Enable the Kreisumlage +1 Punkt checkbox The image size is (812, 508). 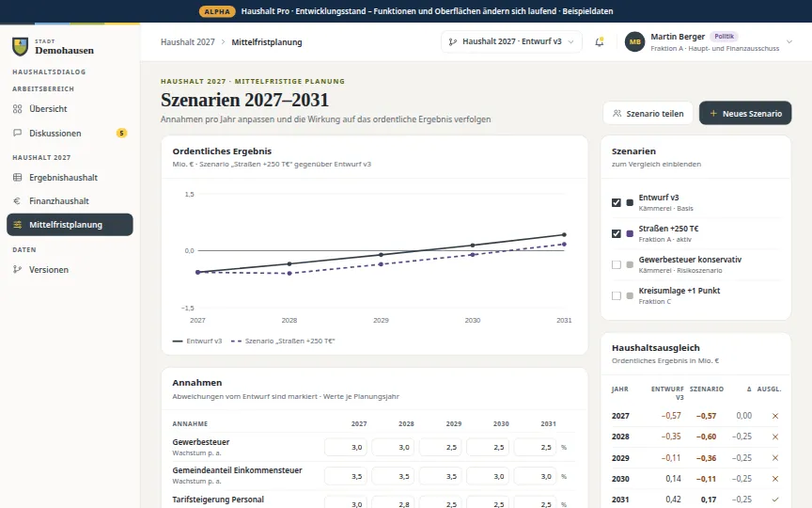(x=617, y=296)
